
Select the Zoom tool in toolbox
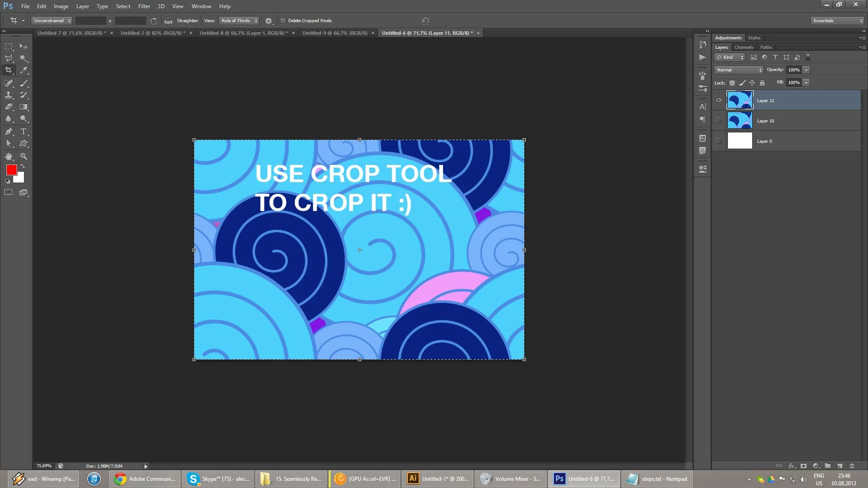(24, 156)
